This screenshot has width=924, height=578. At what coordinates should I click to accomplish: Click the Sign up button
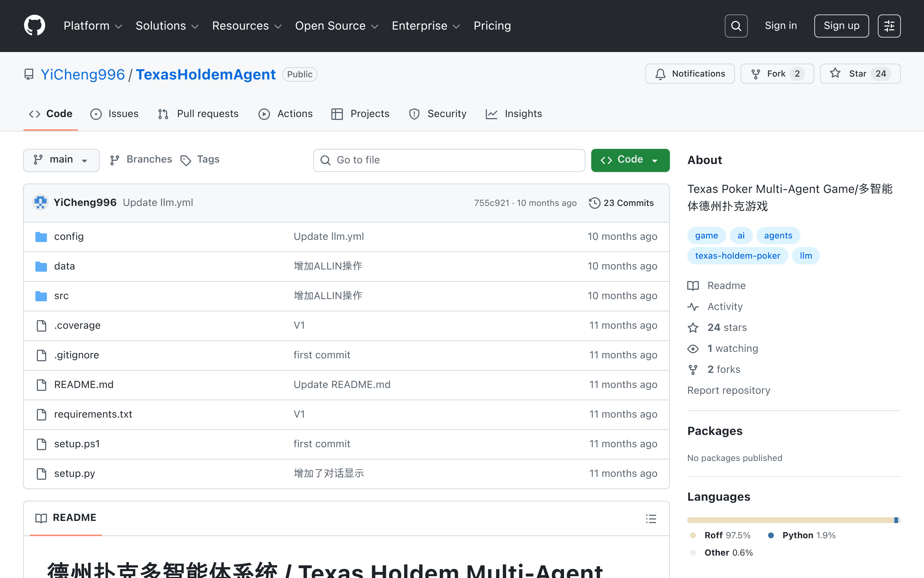[841, 26]
